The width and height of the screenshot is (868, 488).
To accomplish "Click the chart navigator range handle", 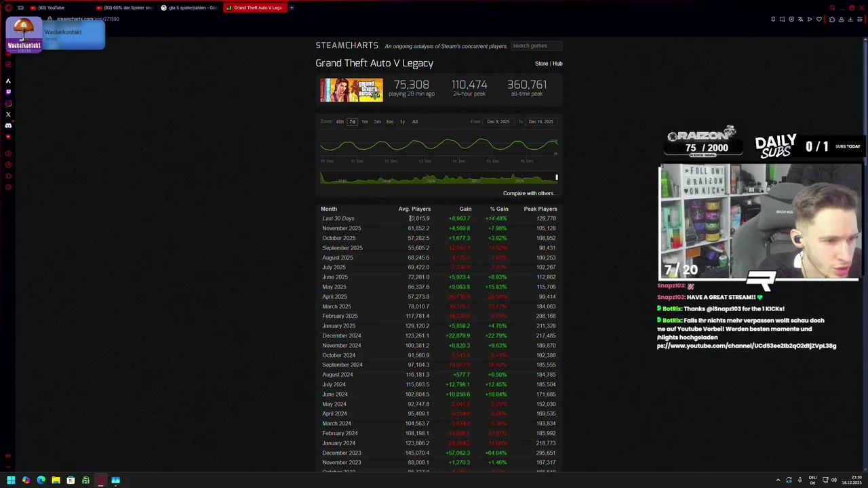I will pyautogui.click(x=557, y=178).
